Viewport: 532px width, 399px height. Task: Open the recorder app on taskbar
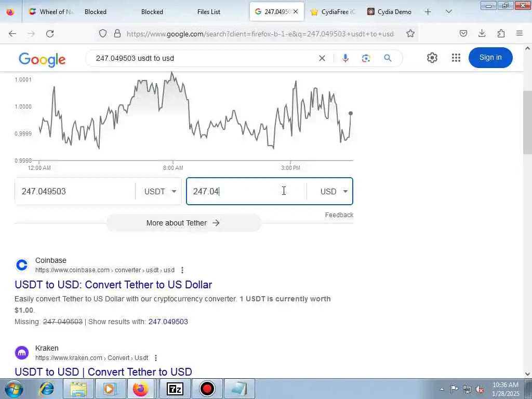tap(207, 389)
